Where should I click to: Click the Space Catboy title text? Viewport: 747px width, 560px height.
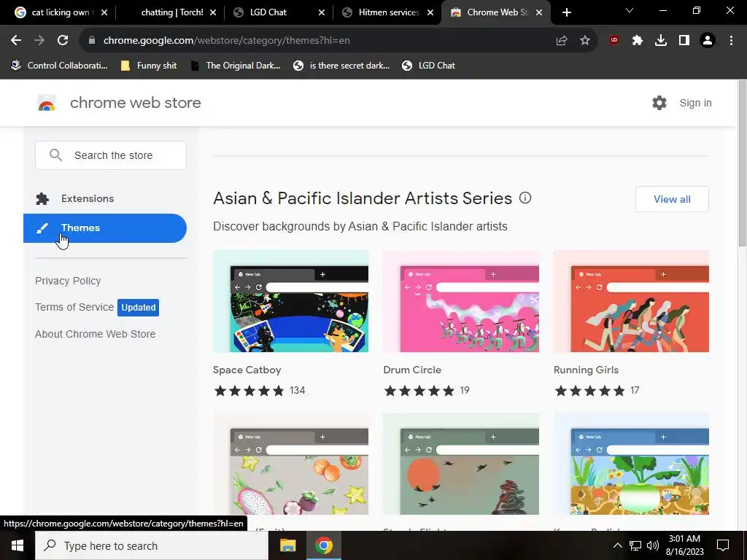pyautogui.click(x=247, y=370)
